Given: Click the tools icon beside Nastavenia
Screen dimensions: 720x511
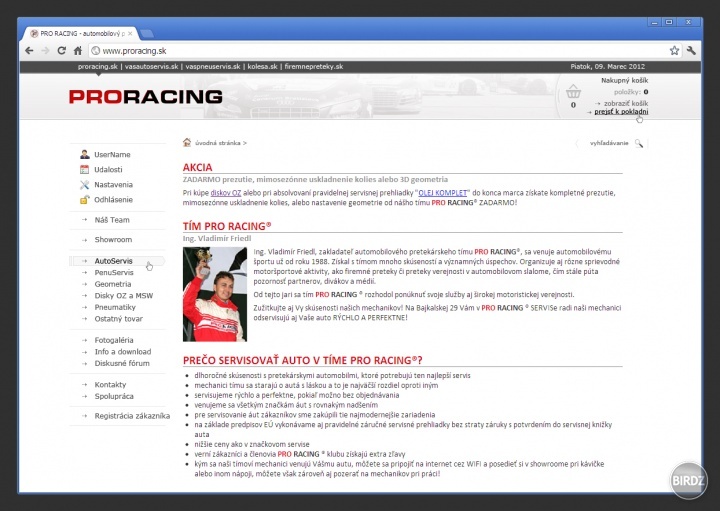Looking at the screenshot, I should pyautogui.click(x=84, y=185).
